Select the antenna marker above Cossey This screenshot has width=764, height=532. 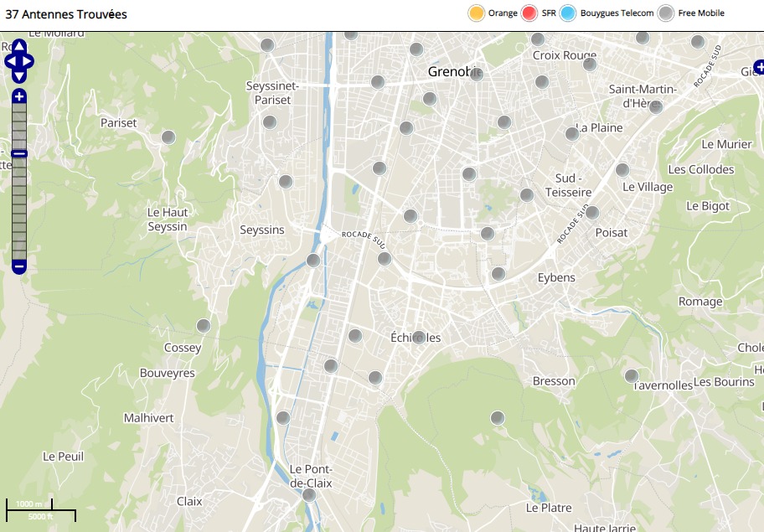click(x=203, y=326)
